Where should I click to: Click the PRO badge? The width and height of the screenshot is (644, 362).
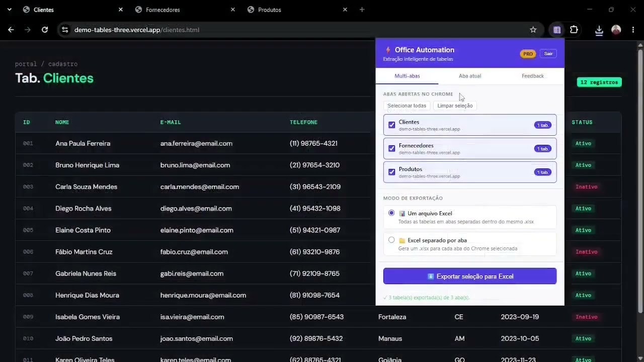tap(528, 54)
